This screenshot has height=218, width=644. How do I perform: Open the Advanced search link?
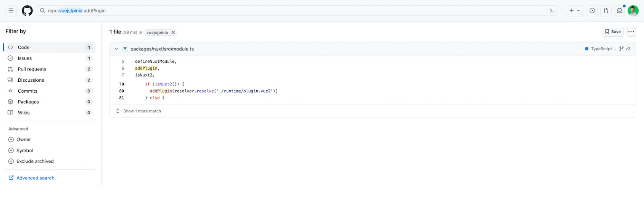pyautogui.click(x=35, y=178)
